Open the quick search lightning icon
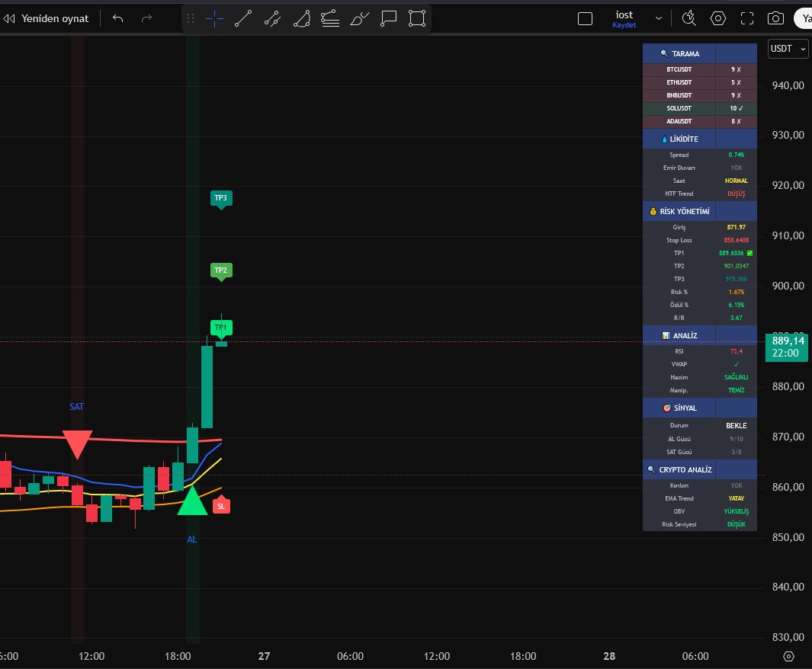 point(688,18)
